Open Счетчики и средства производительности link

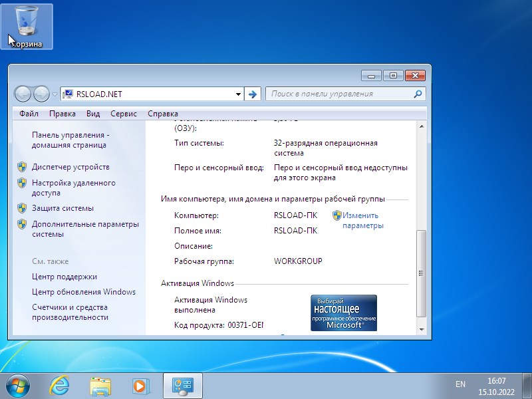click(x=70, y=312)
